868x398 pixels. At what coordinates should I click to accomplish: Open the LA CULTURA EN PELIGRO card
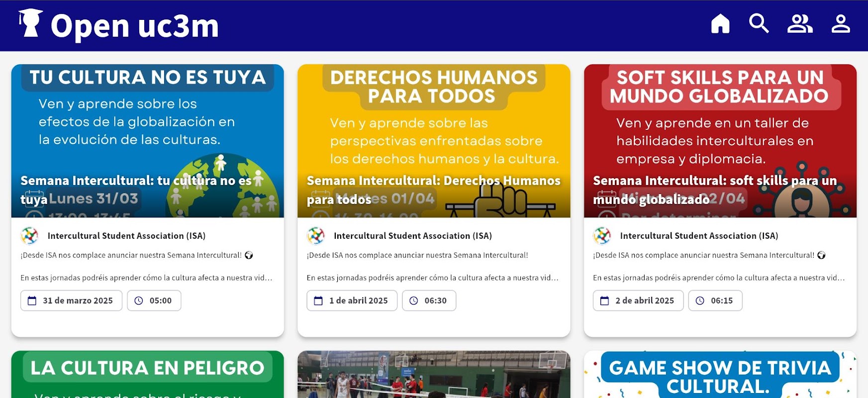pyautogui.click(x=148, y=374)
